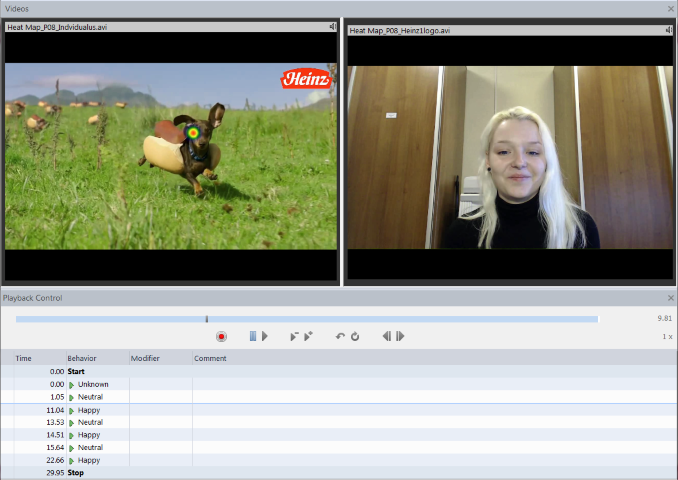678x480 pixels.
Task: Click green arrow icon at Happy 14.51
Action: [71, 435]
